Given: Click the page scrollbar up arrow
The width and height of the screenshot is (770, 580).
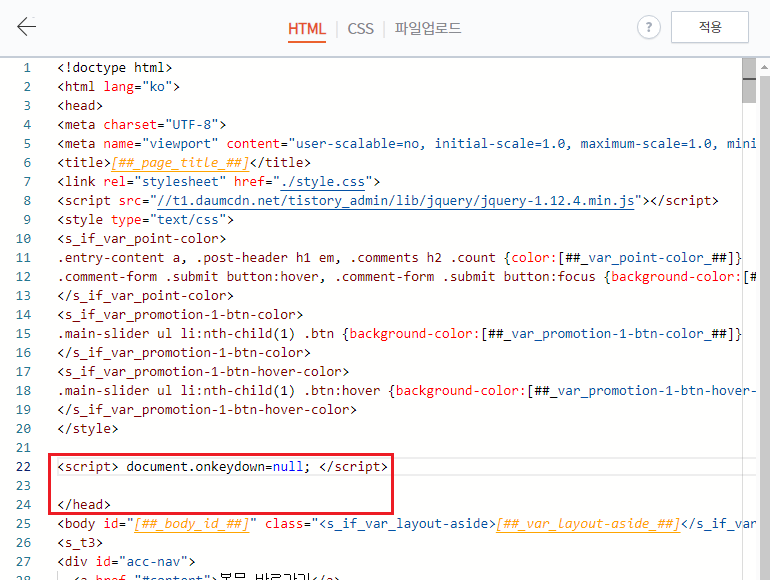Looking at the screenshot, I should (764, 67).
